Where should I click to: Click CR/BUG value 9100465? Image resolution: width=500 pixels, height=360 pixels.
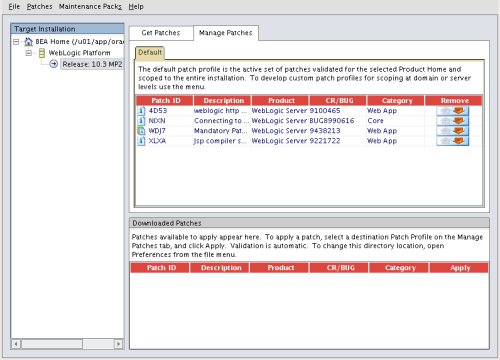coord(325,111)
